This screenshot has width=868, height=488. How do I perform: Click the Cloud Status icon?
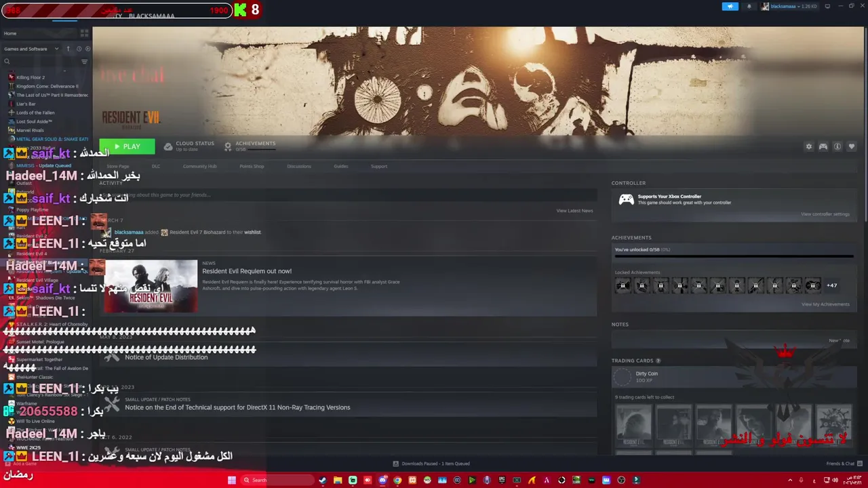[168, 146]
